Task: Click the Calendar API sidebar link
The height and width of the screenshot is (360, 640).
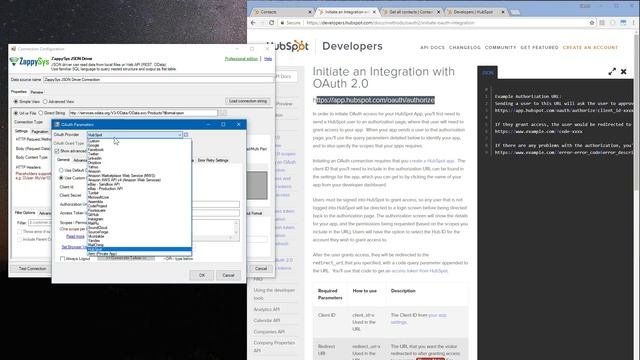Action: pyautogui.click(x=267, y=320)
